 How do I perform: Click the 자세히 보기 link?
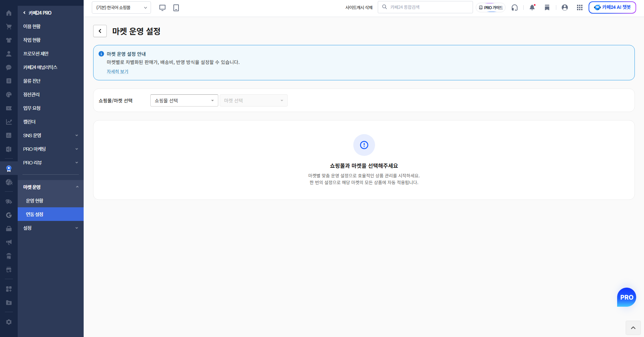(x=117, y=71)
